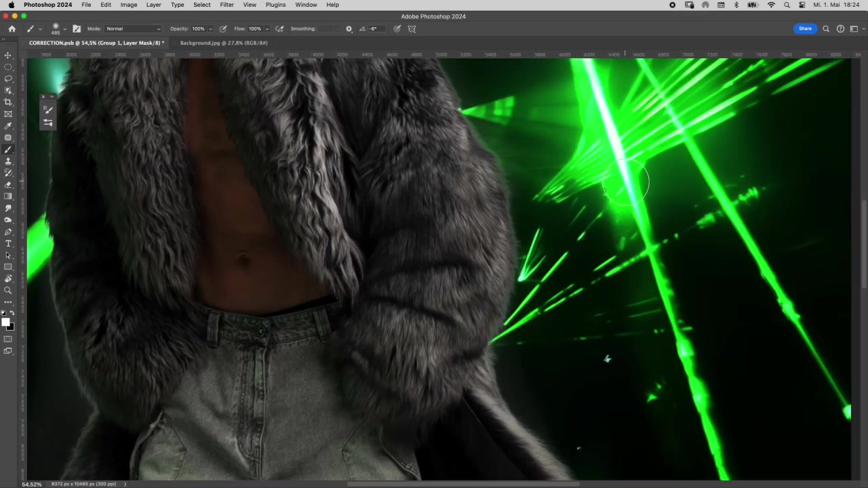Toggle pressure for opacity button
This screenshot has width=868, height=488.
click(223, 29)
